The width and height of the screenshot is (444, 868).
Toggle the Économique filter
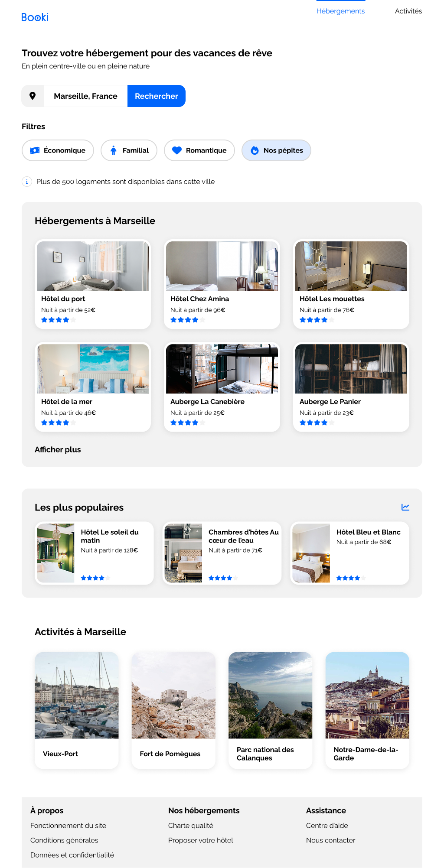pyautogui.click(x=58, y=150)
